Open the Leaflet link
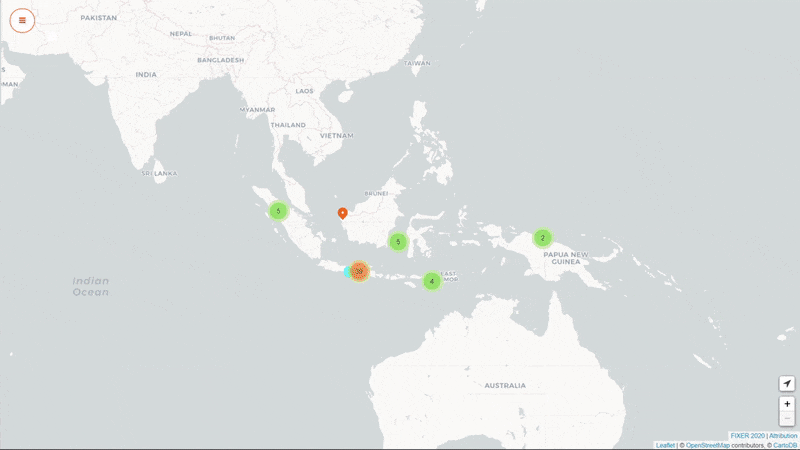The image size is (800, 450). click(x=665, y=445)
